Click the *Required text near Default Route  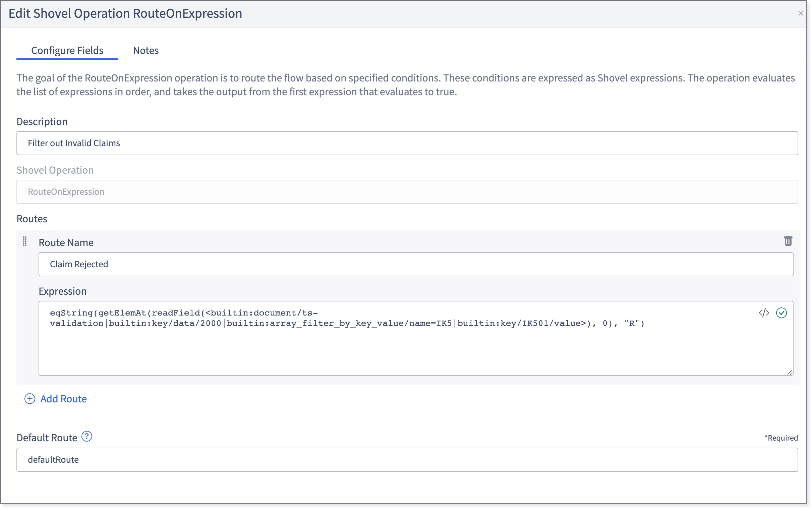(x=781, y=438)
